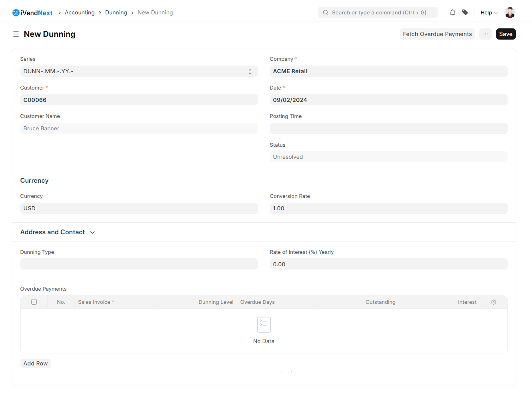Open the Series dropdown
532x397 pixels.
[x=139, y=71]
